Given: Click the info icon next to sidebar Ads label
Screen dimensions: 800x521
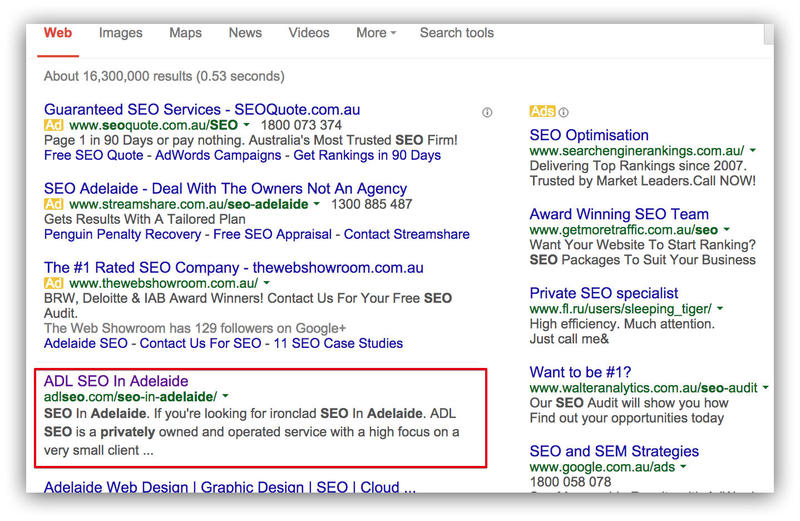Looking at the screenshot, I should tap(563, 112).
